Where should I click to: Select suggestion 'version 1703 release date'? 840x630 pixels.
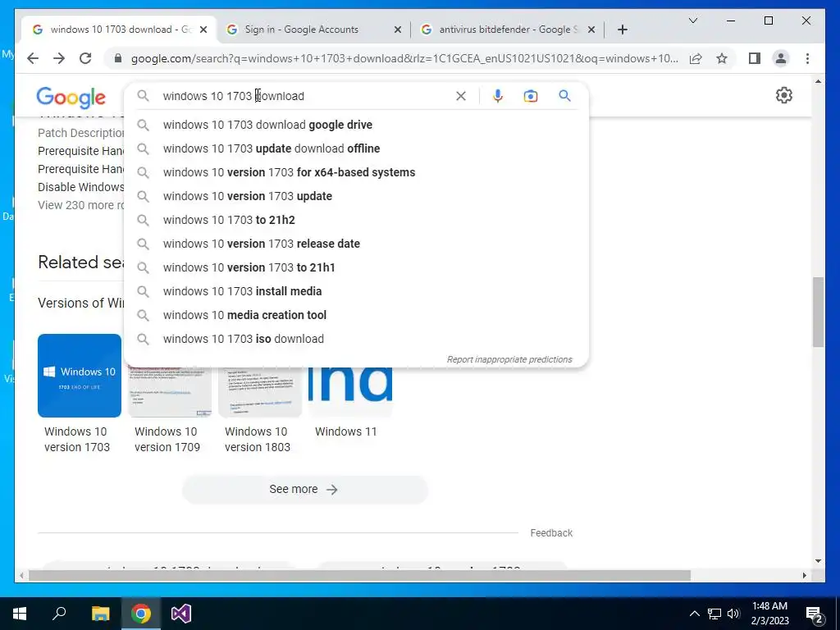[x=356, y=244]
